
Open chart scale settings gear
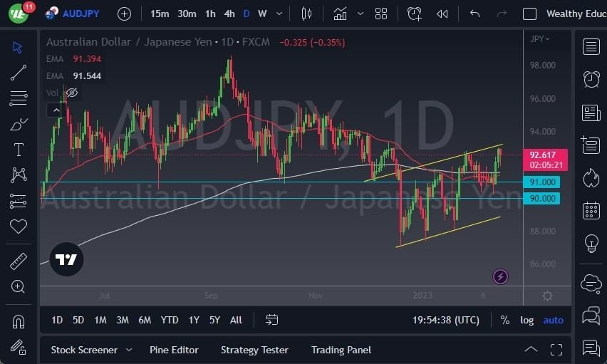pyautogui.click(x=547, y=296)
